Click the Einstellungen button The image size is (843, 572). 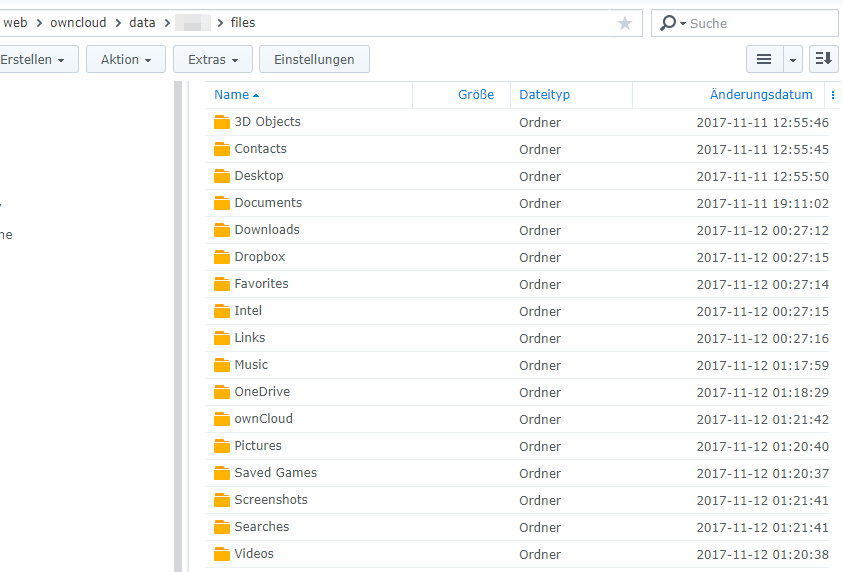314,60
